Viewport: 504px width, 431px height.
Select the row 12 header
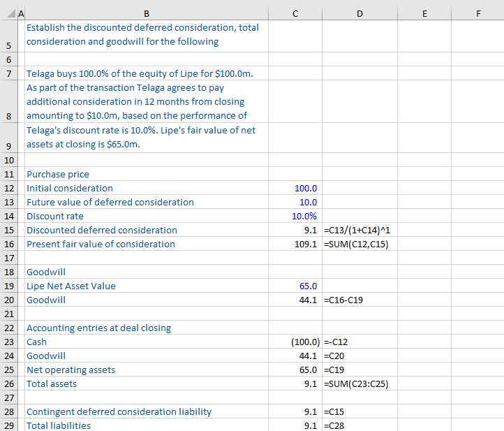(8, 188)
